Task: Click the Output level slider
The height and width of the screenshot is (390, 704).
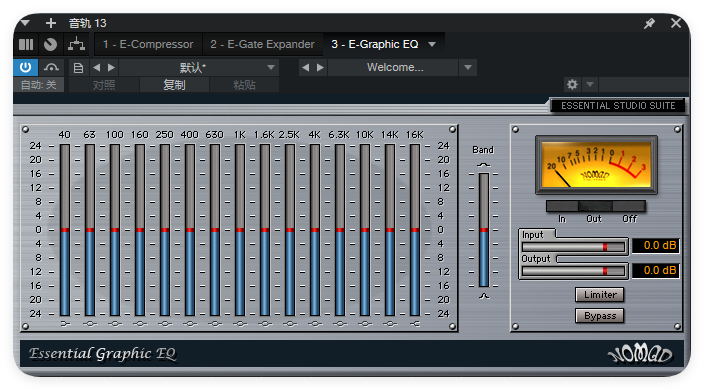Action: (x=573, y=271)
